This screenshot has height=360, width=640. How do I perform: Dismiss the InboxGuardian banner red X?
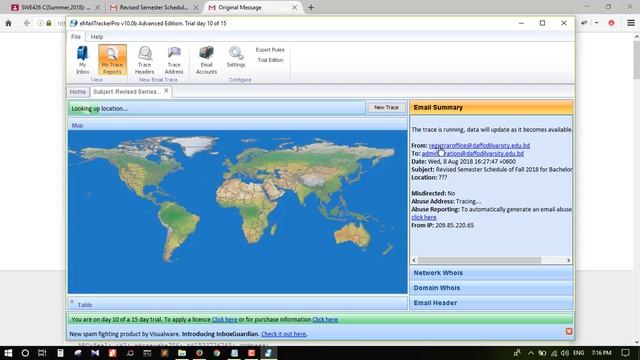[569, 331]
